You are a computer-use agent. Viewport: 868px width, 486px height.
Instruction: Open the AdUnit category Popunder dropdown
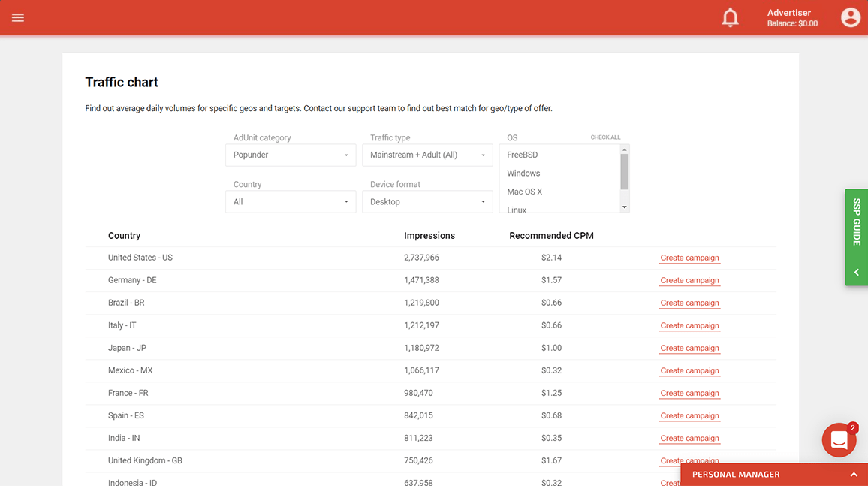(291, 155)
